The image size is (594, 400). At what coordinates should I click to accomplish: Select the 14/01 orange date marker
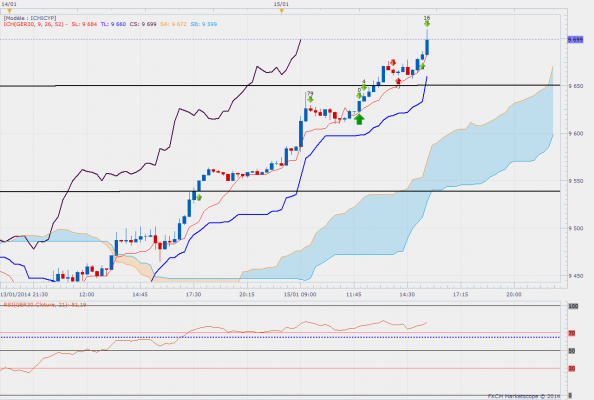point(9,11)
